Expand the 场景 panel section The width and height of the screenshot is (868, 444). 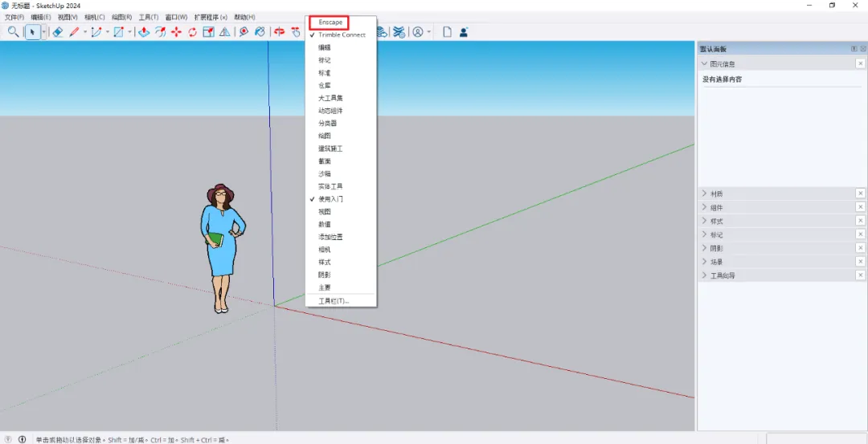coord(705,262)
